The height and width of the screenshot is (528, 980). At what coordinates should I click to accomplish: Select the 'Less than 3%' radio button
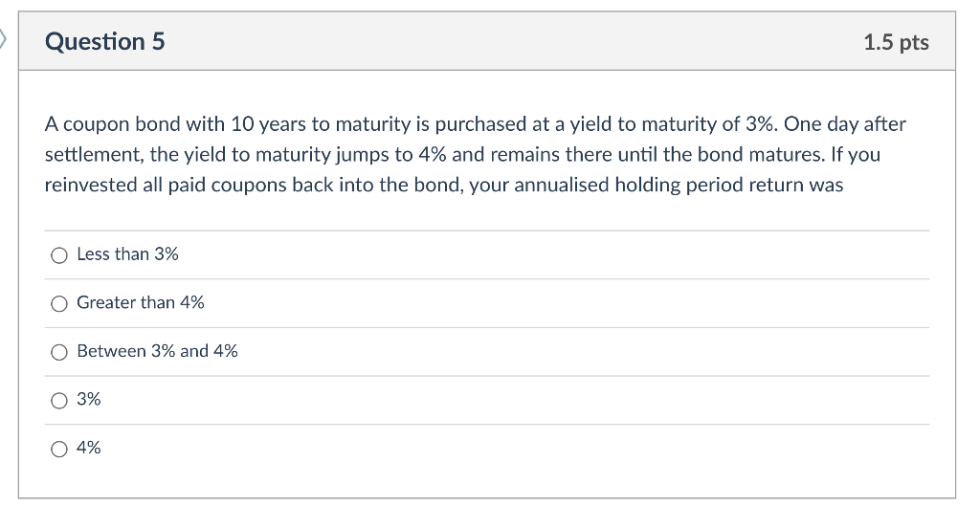(x=59, y=254)
